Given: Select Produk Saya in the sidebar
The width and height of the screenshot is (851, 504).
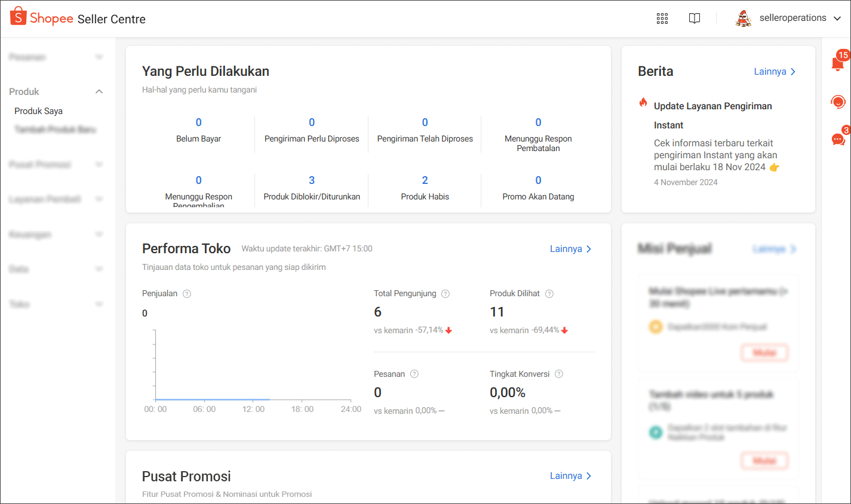Looking at the screenshot, I should click(x=38, y=111).
